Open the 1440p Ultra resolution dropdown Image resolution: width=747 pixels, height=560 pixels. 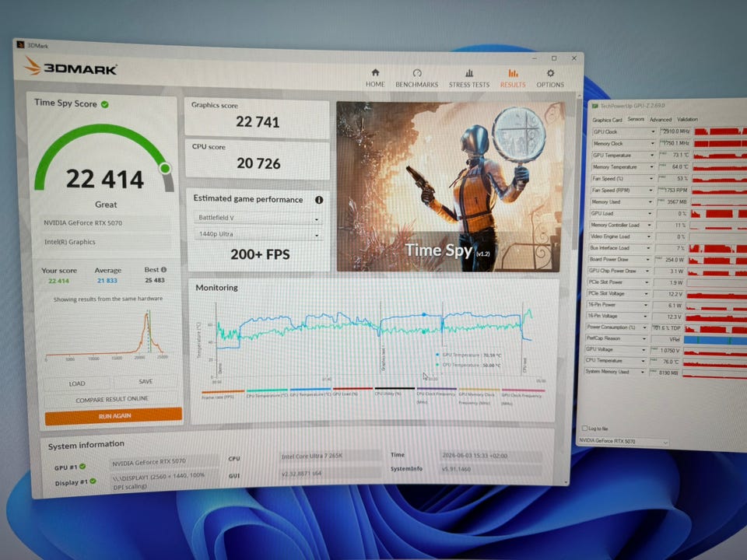(x=258, y=234)
